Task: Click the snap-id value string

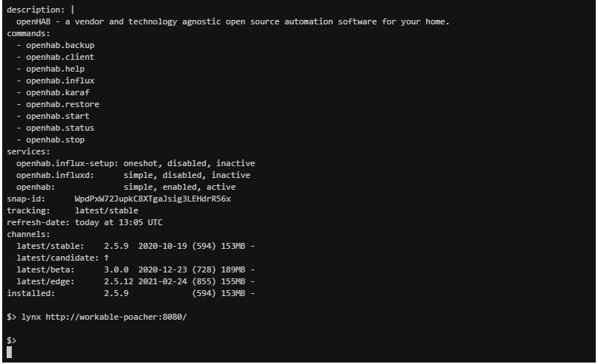Action: pyautogui.click(x=153, y=199)
